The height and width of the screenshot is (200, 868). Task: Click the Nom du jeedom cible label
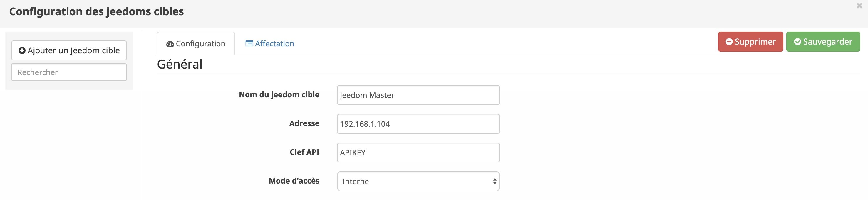(279, 95)
